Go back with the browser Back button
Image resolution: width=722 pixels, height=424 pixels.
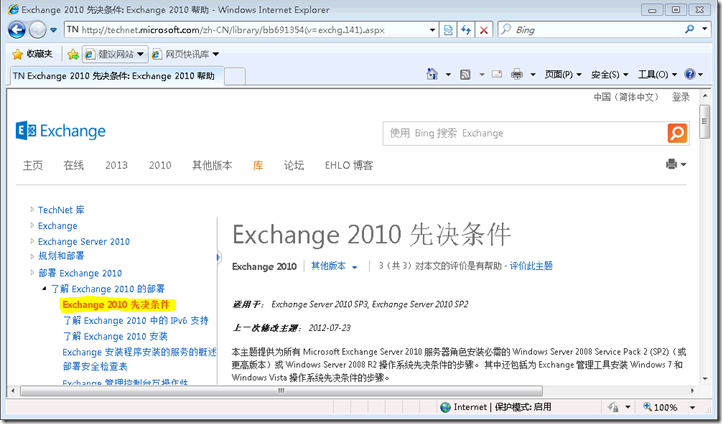17,30
